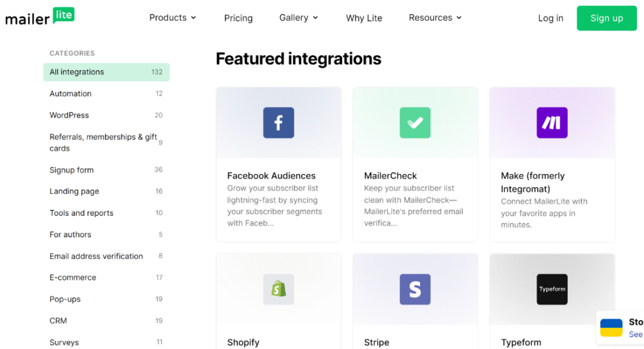Open the Why Lite page
This screenshot has height=349, width=644.
(364, 18)
